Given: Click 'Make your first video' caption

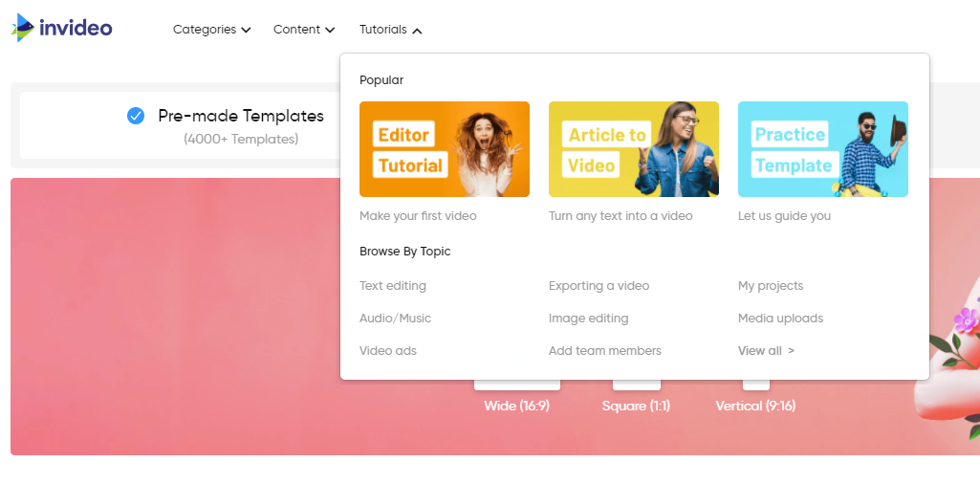Looking at the screenshot, I should pos(418,216).
